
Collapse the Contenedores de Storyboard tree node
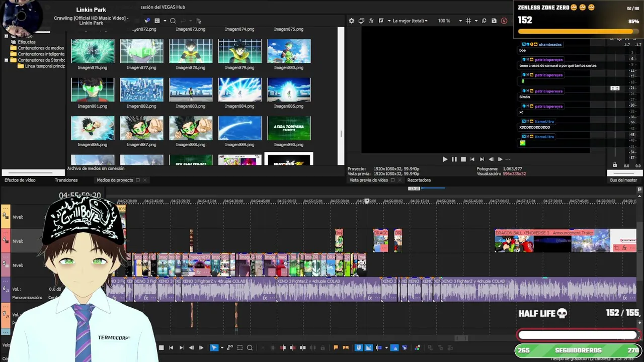(x=6, y=60)
